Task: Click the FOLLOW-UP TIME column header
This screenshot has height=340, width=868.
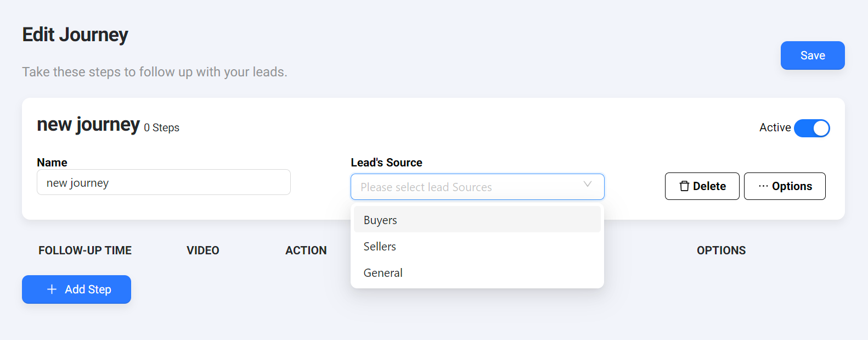Action: 85,250
